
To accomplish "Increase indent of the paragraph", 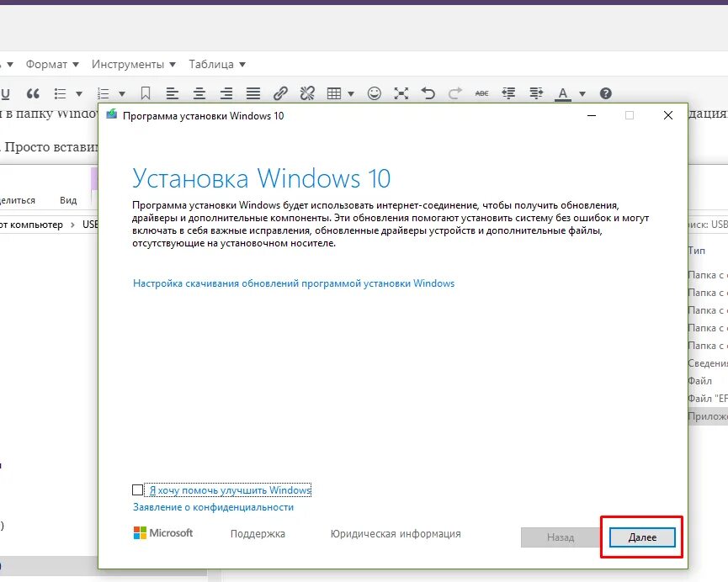I will pos(536,93).
